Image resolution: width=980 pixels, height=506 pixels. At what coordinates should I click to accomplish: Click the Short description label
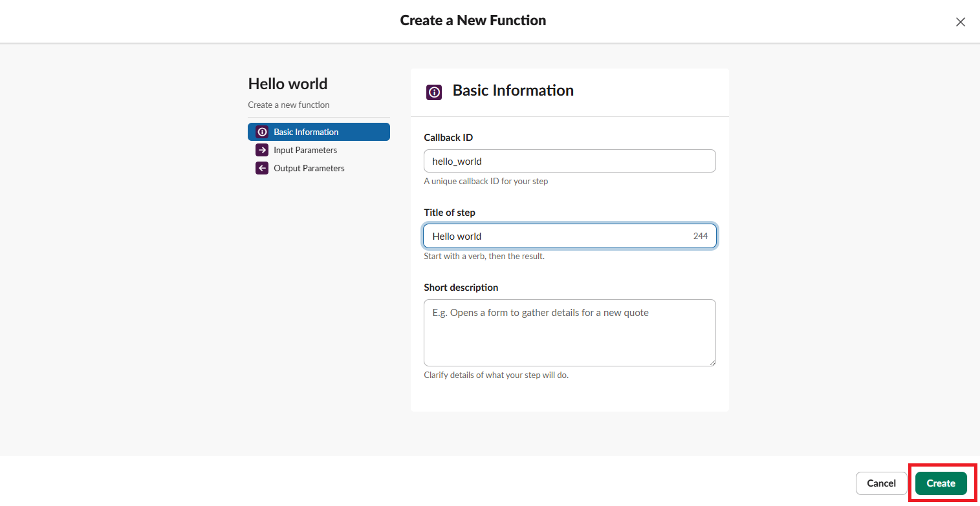[461, 288]
